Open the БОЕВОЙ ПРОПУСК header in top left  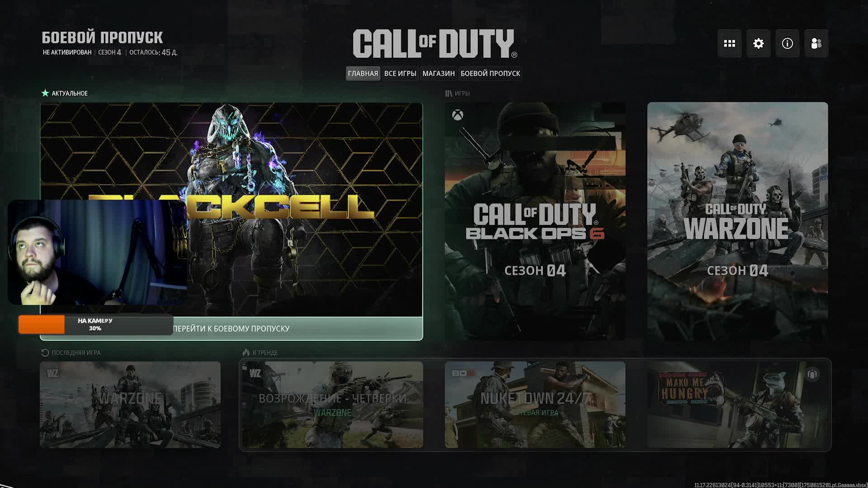(x=102, y=38)
